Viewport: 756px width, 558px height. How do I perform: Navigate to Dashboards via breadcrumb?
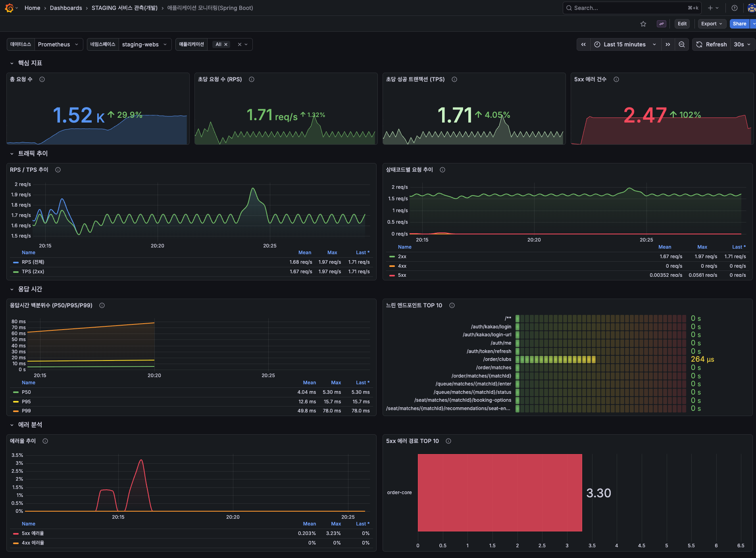66,8
